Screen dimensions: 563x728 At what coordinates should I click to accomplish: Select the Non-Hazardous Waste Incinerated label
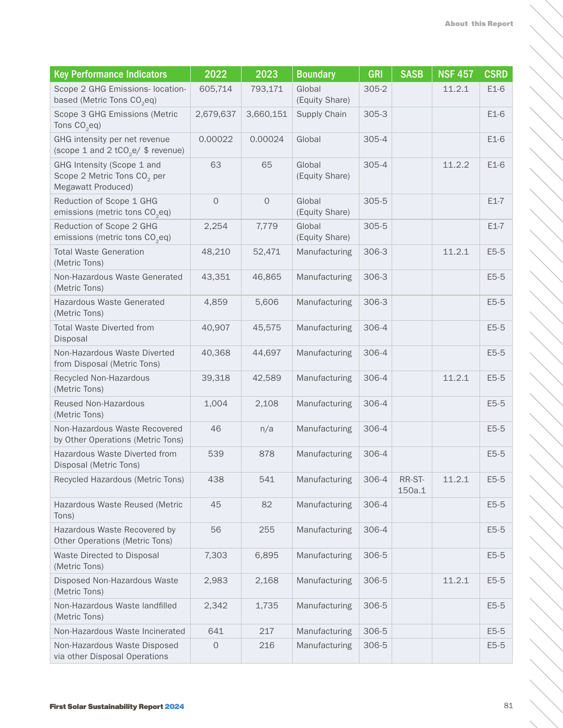120,631
